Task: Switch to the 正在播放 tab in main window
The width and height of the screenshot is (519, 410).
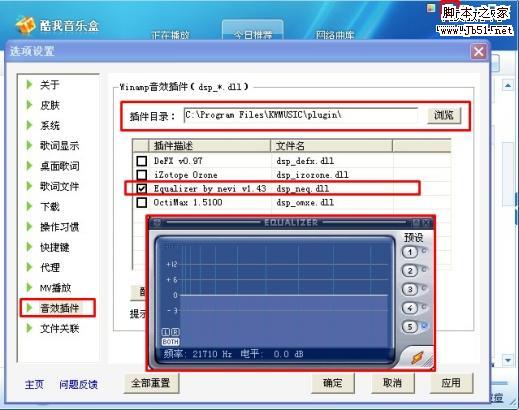Action: 170,35
